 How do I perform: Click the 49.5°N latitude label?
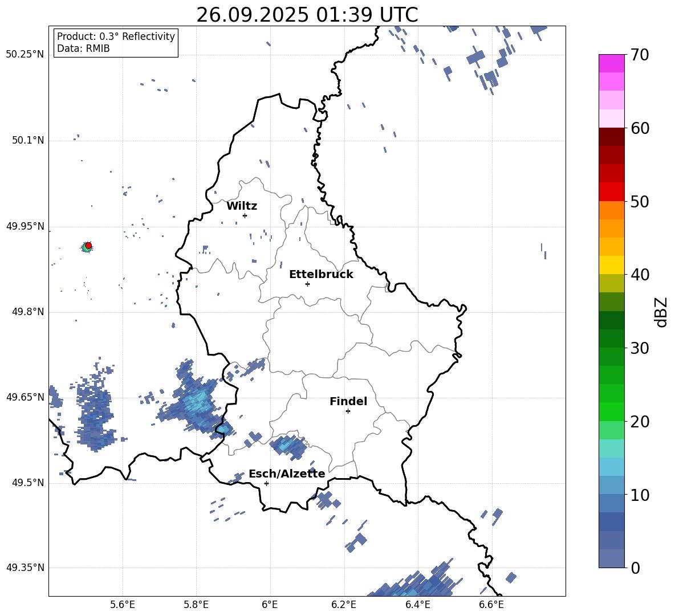27,483
